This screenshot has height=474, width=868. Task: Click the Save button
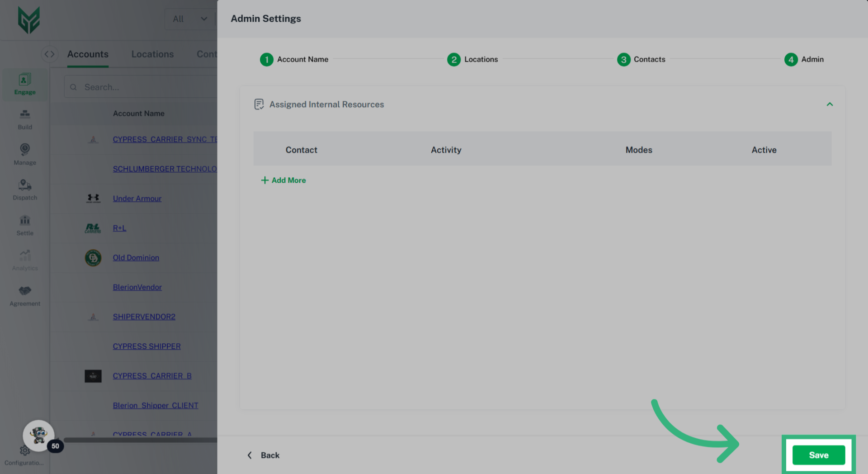click(818, 455)
